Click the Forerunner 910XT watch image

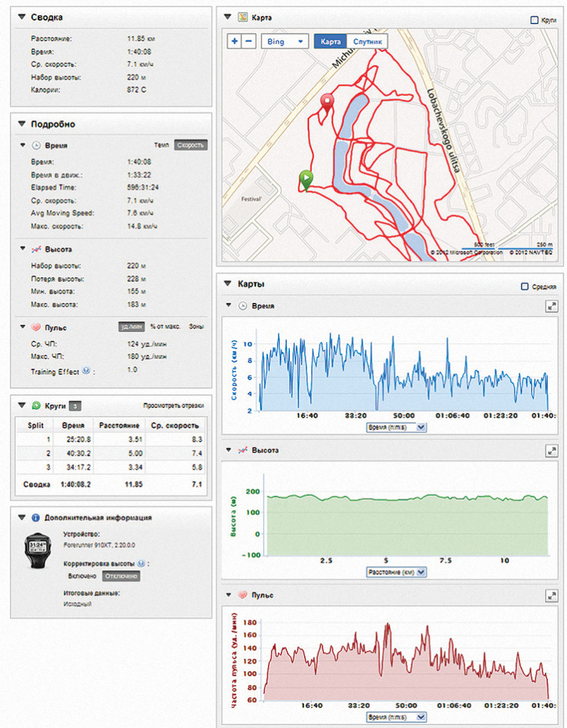coord(39,551)
